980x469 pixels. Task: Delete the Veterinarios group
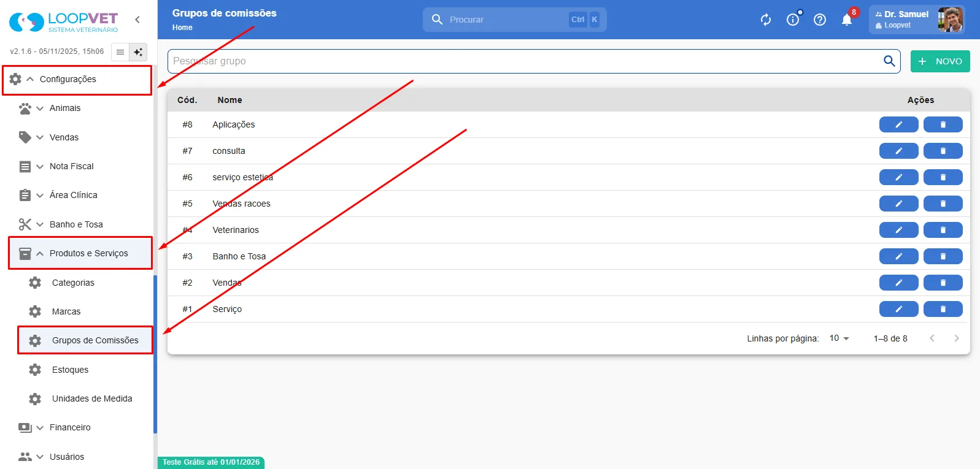coord(943,230)
